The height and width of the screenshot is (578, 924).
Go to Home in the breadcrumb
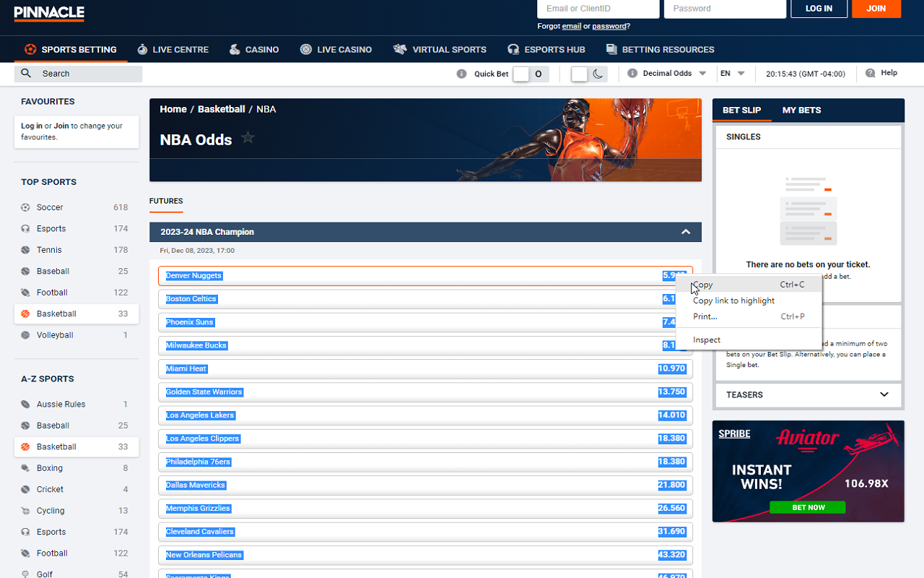click(173, 109)
